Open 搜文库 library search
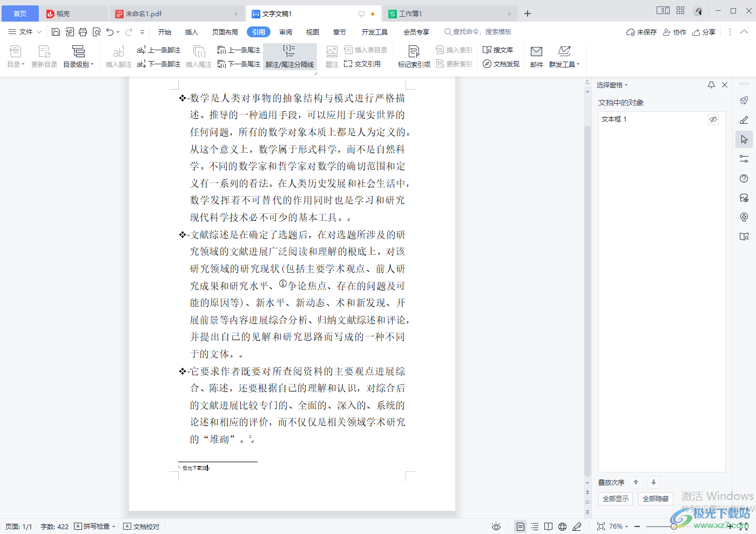756x534 pixels. click(x=498, y=50)
